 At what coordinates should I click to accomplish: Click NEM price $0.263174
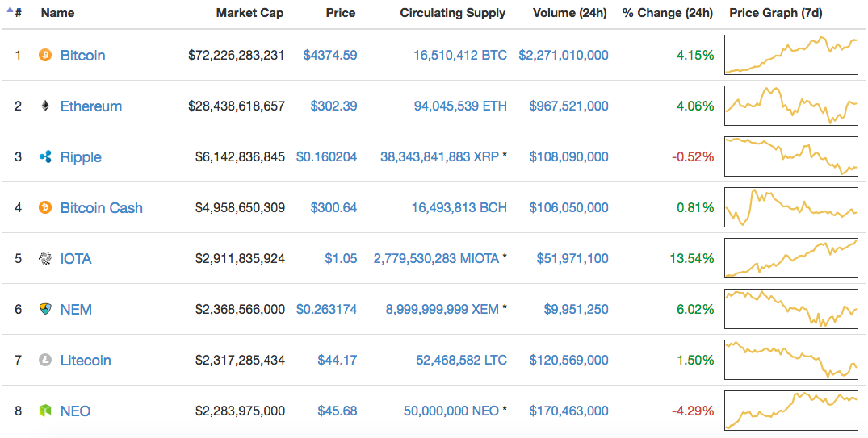point(326,309)
